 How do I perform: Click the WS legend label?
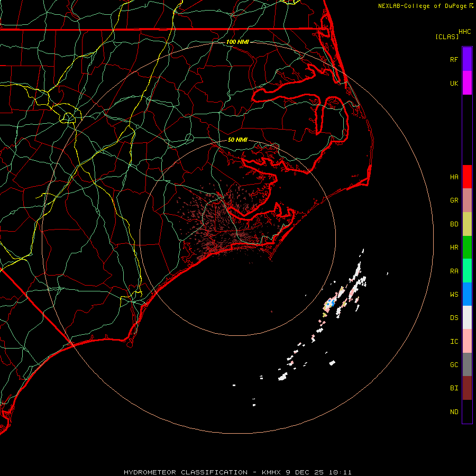(x=454, y=295)
